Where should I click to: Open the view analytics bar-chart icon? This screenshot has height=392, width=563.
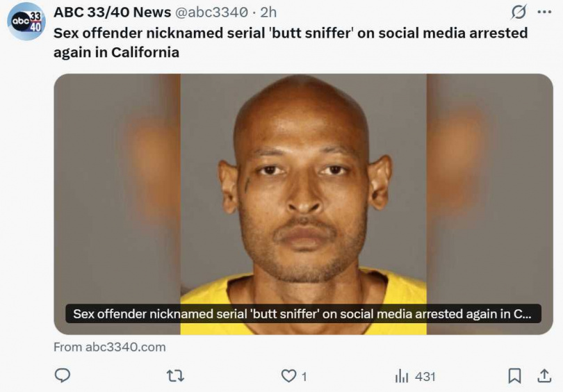coord(402,376)
